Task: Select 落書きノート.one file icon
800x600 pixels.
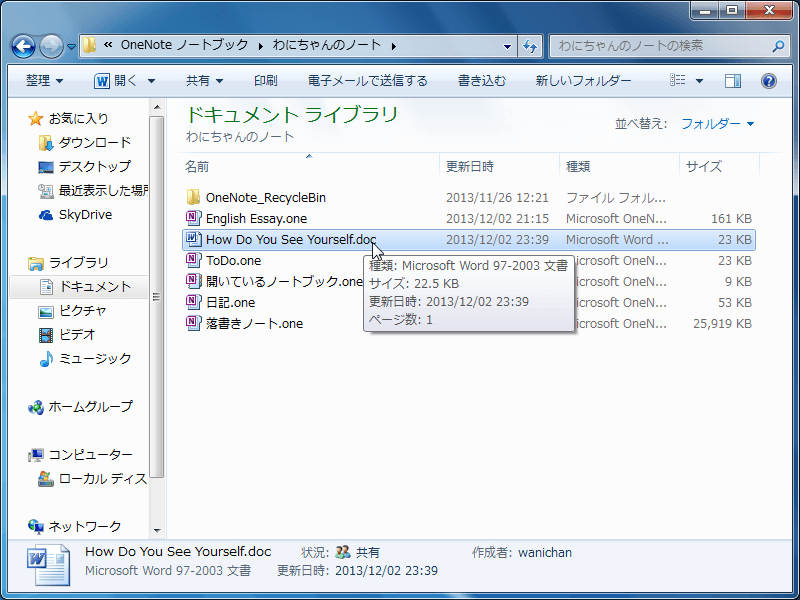Action: [193, 323]
